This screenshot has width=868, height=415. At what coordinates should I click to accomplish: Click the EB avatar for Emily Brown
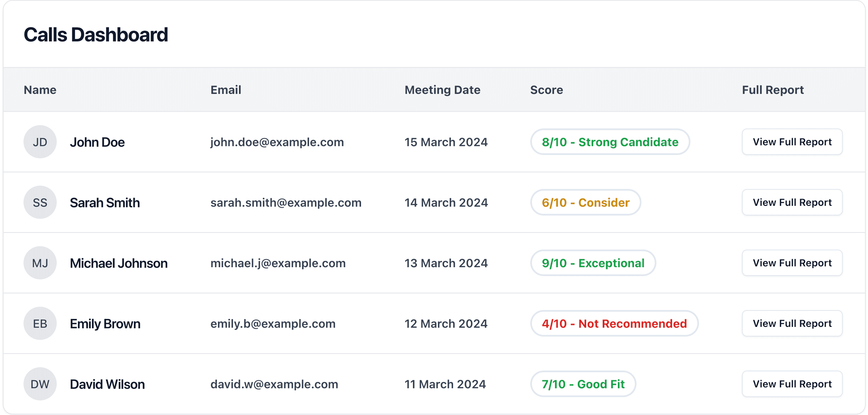click(40, 324)
